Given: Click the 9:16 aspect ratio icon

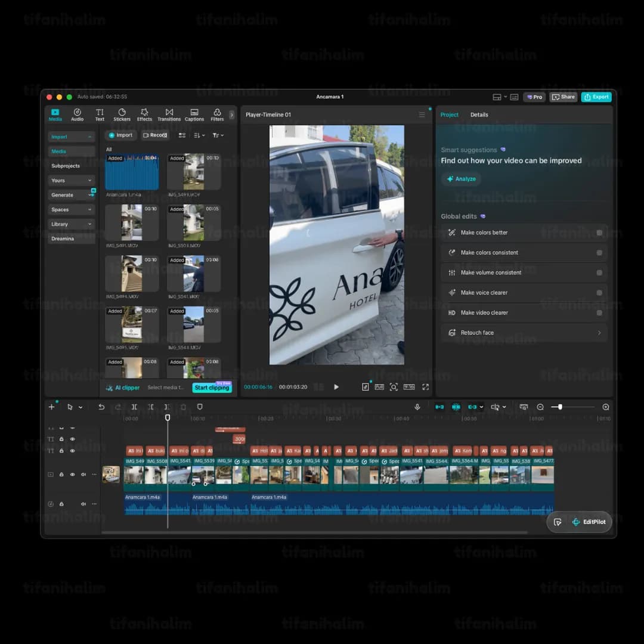Looking at the screenshot, I should coord(409,387).
